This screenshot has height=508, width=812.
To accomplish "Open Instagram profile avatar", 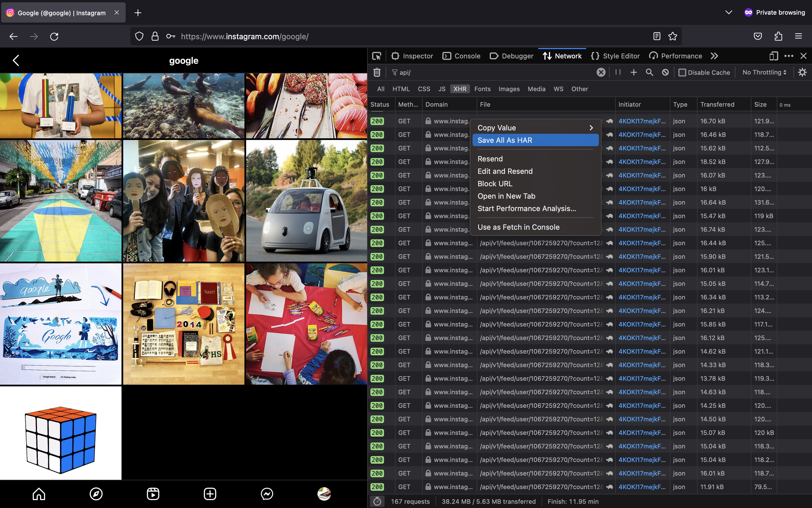I will coord(324,494).
